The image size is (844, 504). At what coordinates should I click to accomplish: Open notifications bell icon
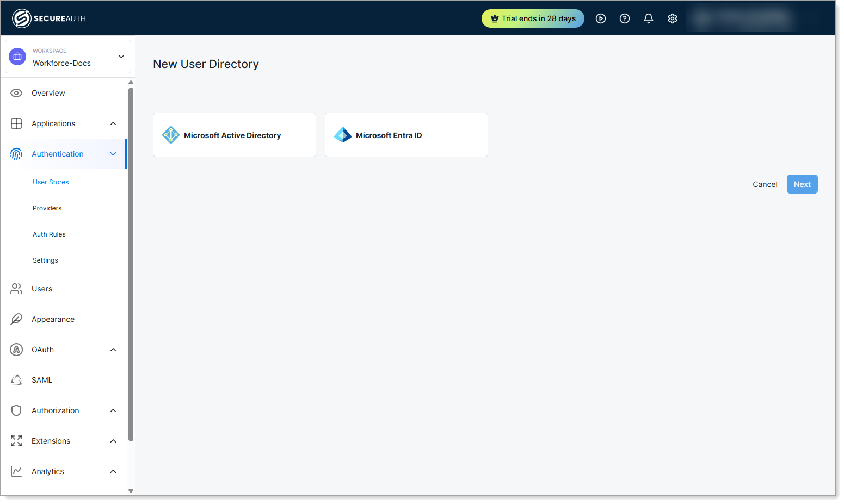click(649, 18)
